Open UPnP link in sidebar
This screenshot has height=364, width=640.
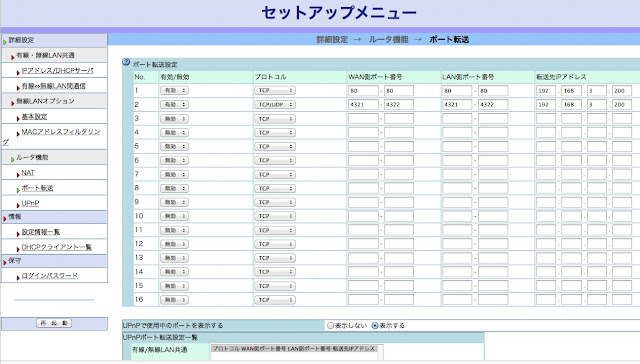30,203
